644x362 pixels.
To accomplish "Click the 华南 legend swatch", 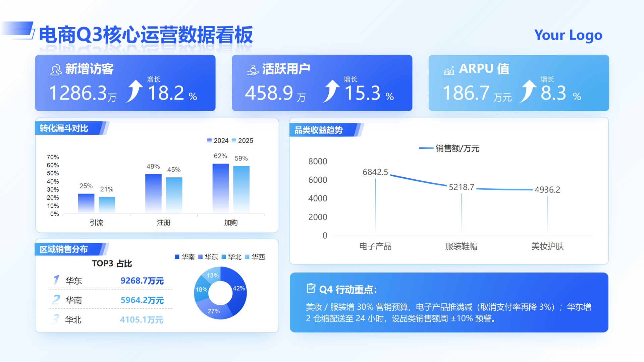I will click(177, 257).
